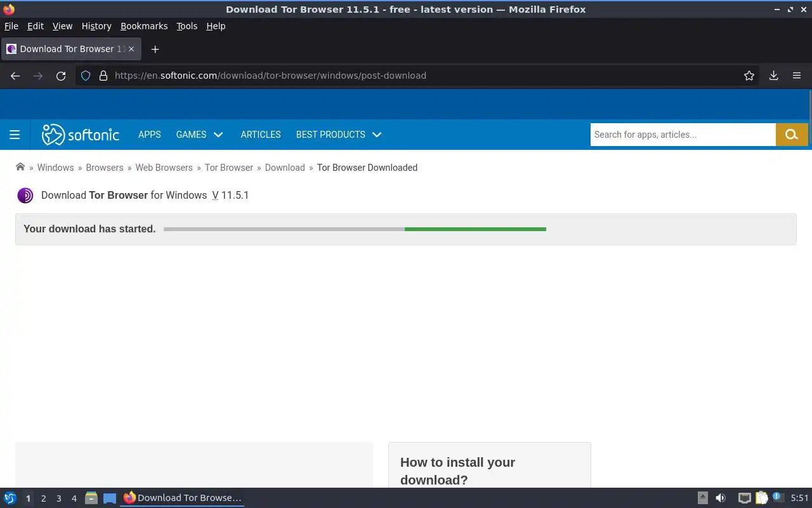Open the Bookmarks menu

144,26
